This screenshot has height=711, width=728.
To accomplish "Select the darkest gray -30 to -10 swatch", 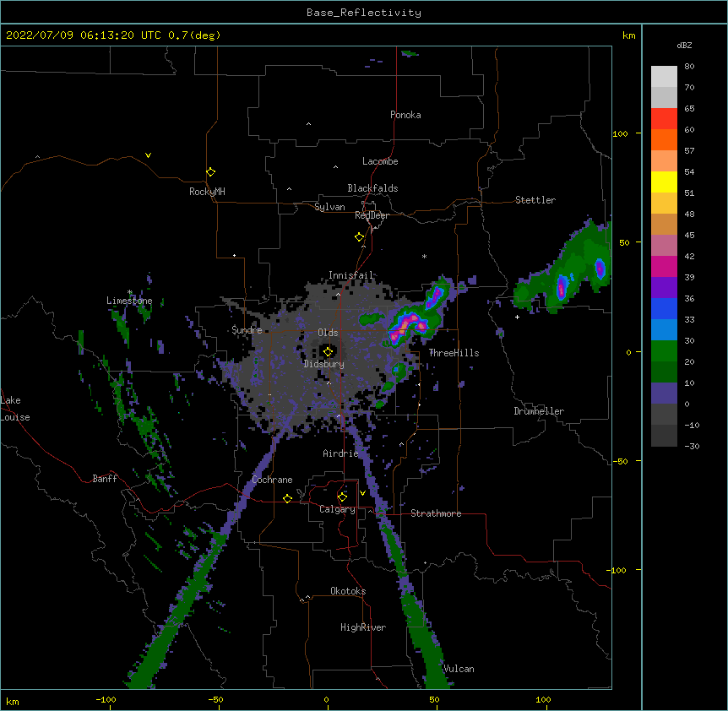I will click(x=664, y=436).
